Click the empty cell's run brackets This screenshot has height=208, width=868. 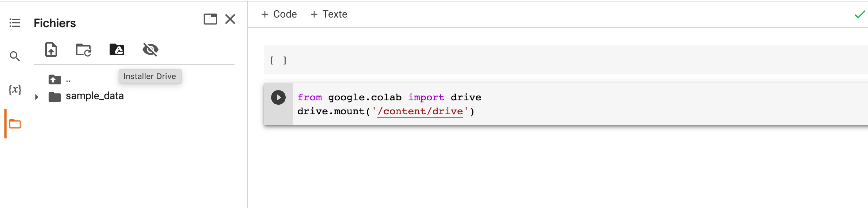click(278, 60)
